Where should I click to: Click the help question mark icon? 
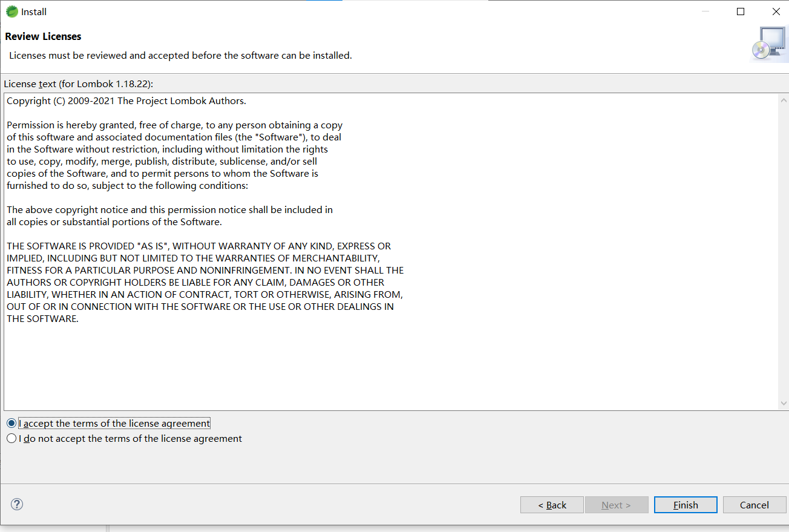[17, 504]
